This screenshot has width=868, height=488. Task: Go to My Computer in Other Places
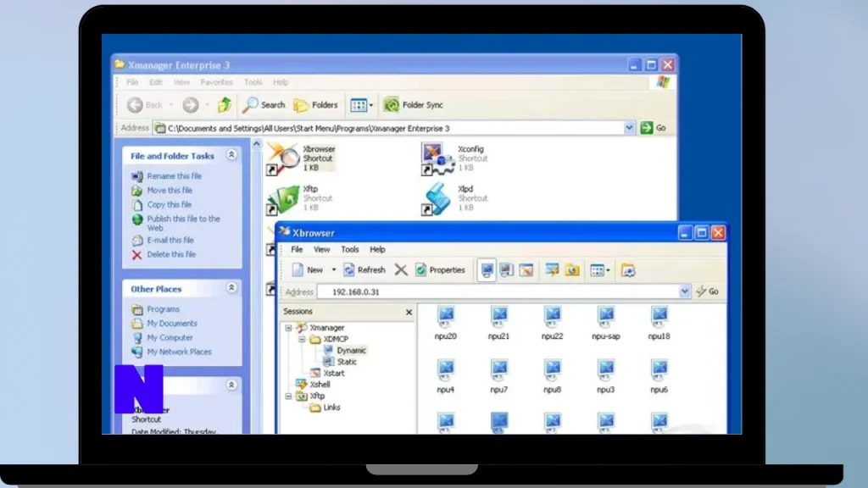click(170, 337)
